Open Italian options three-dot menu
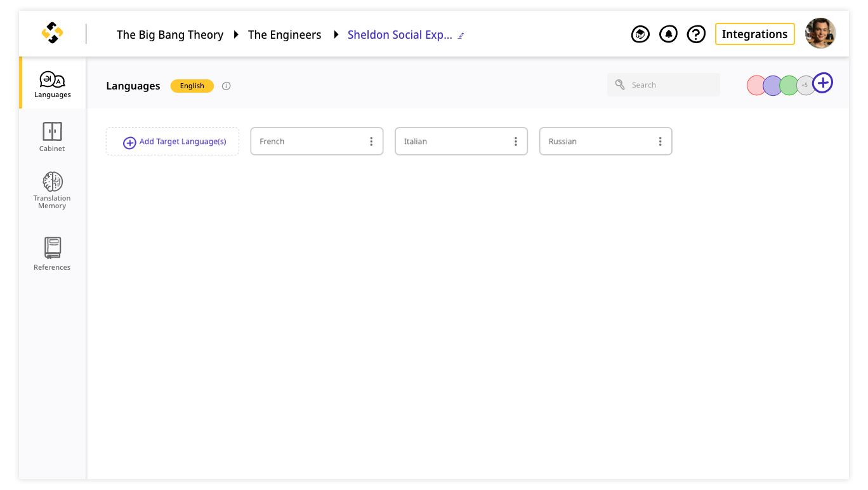The height and width of the screenshot is (490, 868). pyautogui.click(x=516, y=142)
